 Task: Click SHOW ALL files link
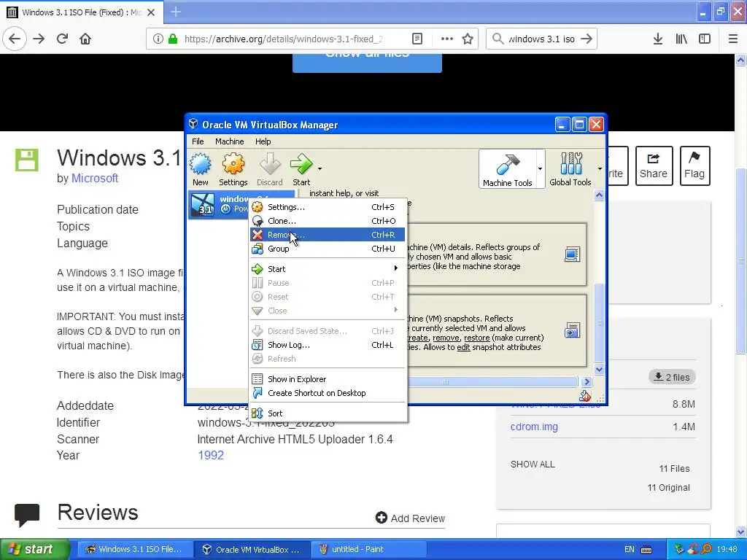[x=533, y=464]
